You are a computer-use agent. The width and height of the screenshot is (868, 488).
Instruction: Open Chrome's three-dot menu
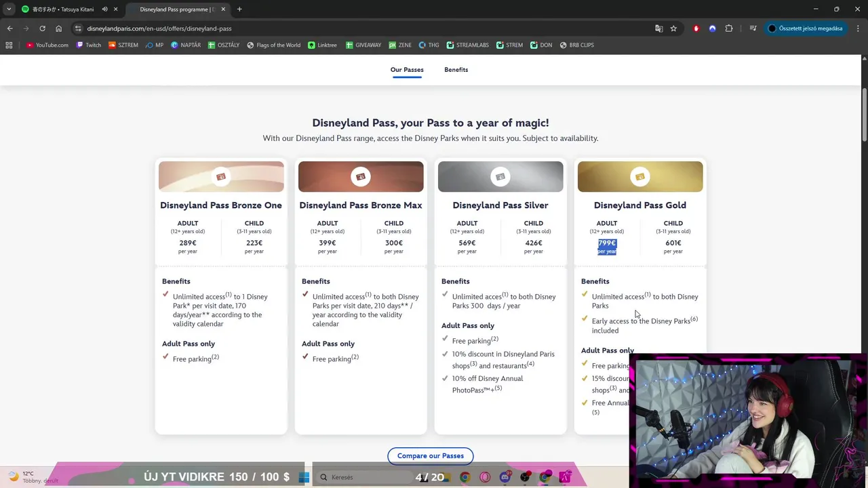click(x=858, y=28)
